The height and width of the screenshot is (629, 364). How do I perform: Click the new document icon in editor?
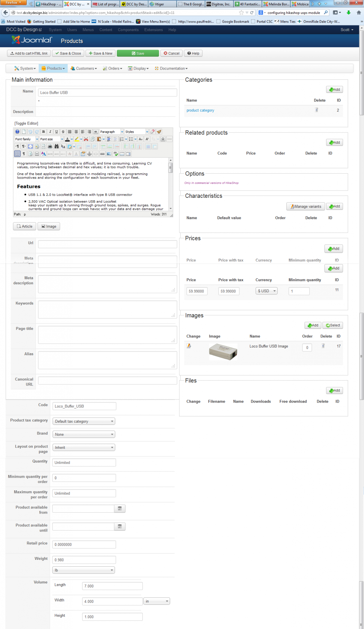point(24,132)
